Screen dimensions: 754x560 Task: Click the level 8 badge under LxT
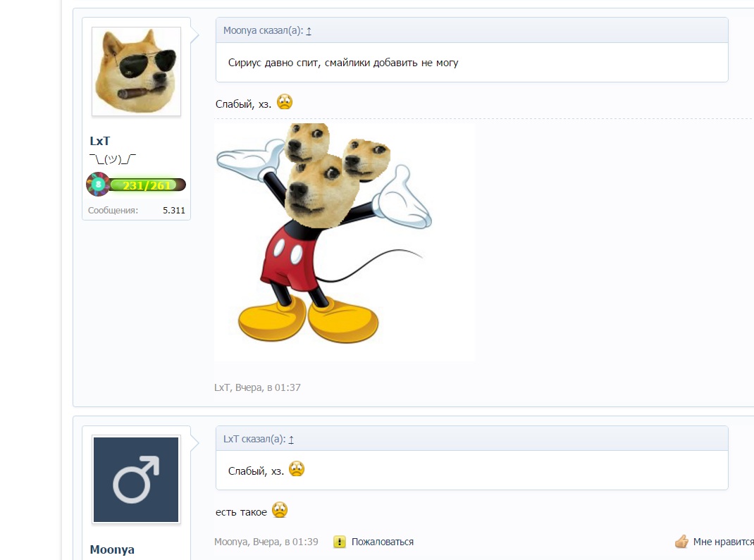(98, 185)
